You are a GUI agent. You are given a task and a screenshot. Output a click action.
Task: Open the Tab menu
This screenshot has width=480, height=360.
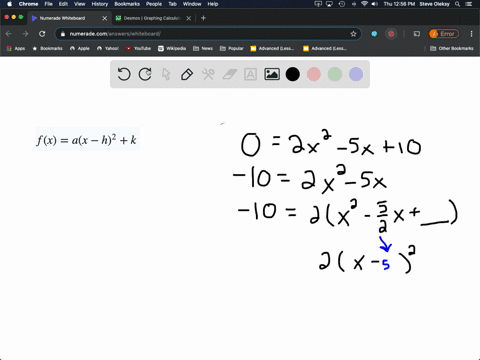point(172,4)
